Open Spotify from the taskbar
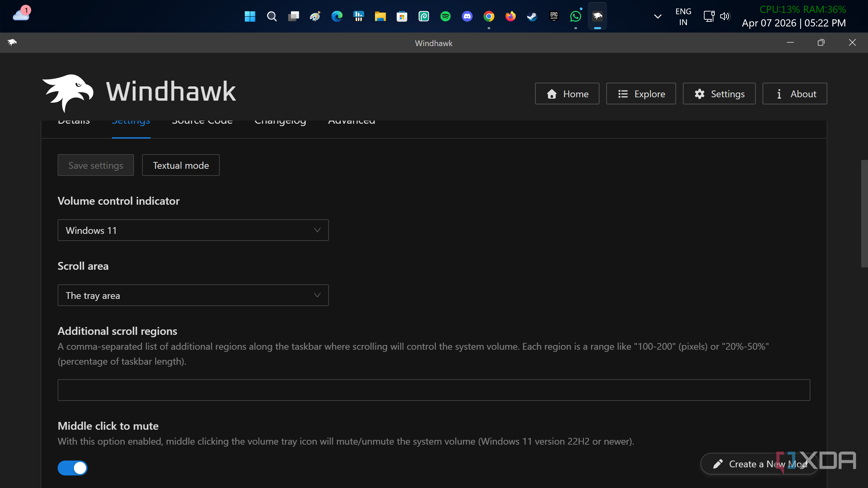 445,16
